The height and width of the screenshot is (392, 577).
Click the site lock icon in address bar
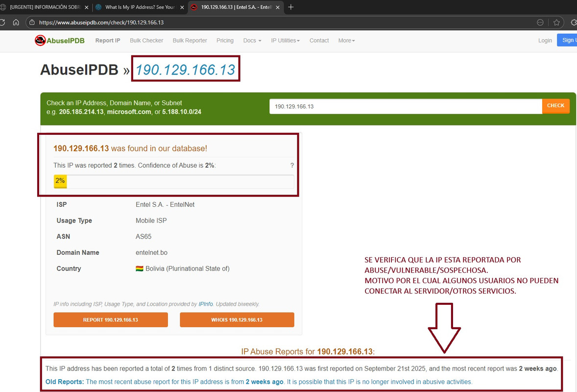tap(32, 23)
